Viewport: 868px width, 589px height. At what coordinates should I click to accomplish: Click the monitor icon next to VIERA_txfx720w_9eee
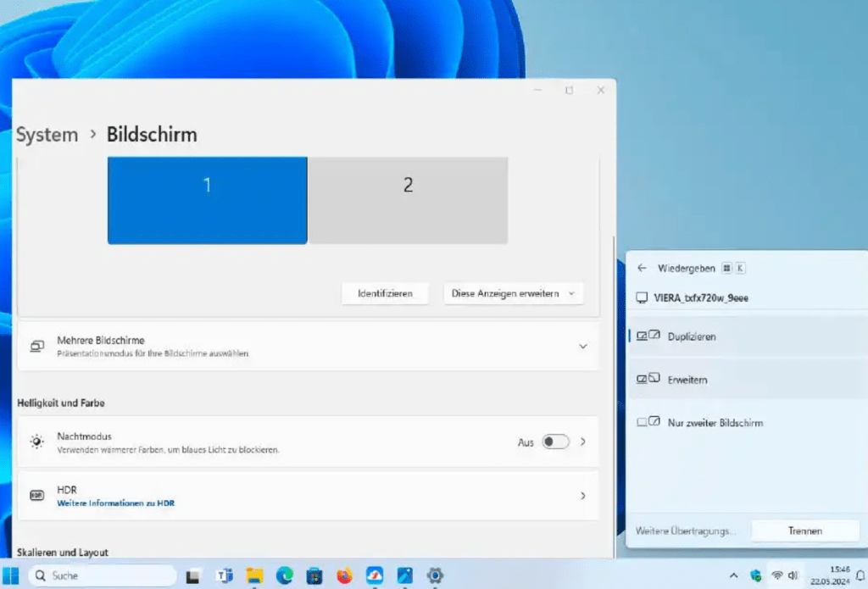[642, 297]
